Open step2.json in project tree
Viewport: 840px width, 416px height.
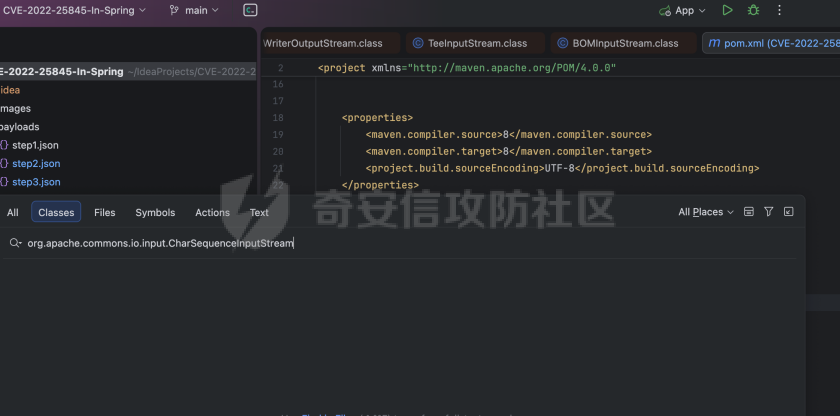click(x=36, y=163)
